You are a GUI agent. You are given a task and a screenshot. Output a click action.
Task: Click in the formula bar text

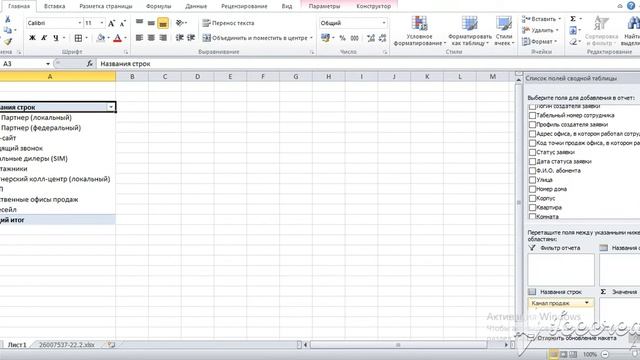click(125, 64)
